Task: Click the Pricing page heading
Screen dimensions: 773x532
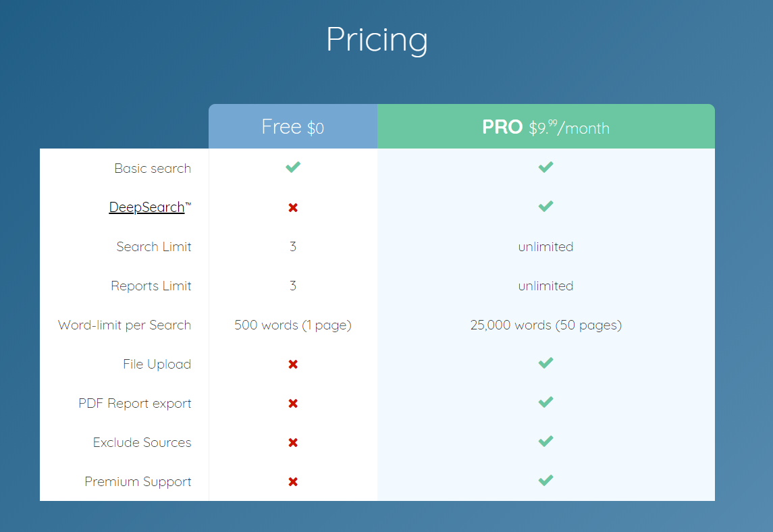Action: click(377, 39)
